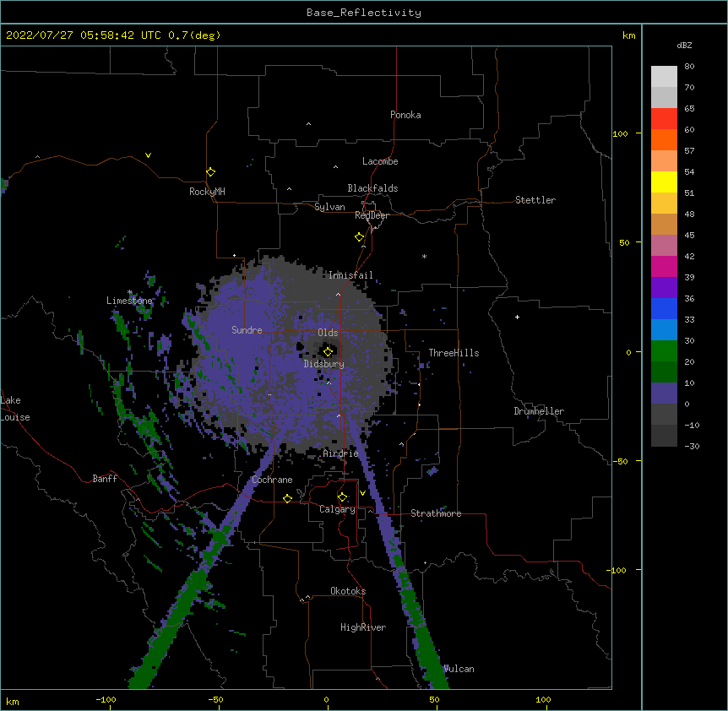Viewport: 728px width, 711px height.
Task: Click the Banff label
Action: [105, 479]
